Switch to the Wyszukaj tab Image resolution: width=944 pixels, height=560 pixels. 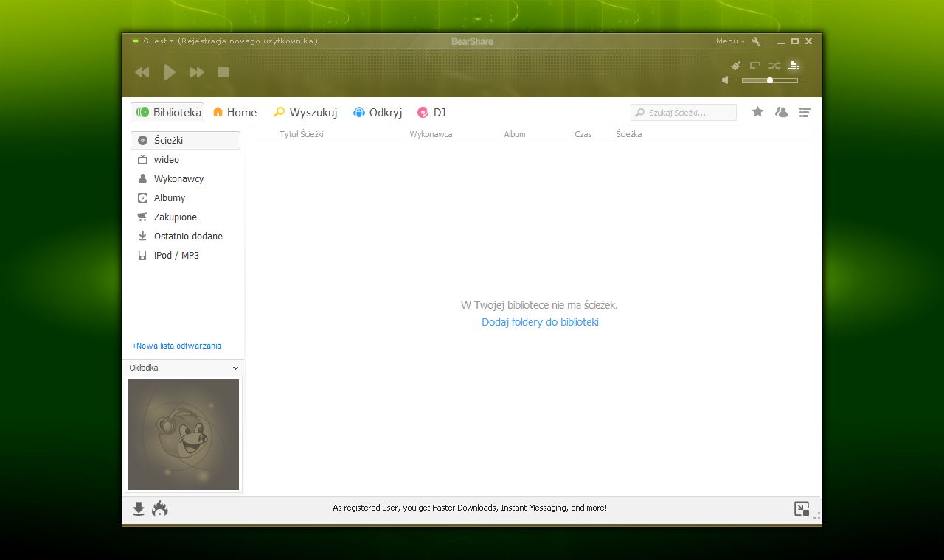pyautogui.click(x=305, y=112)
